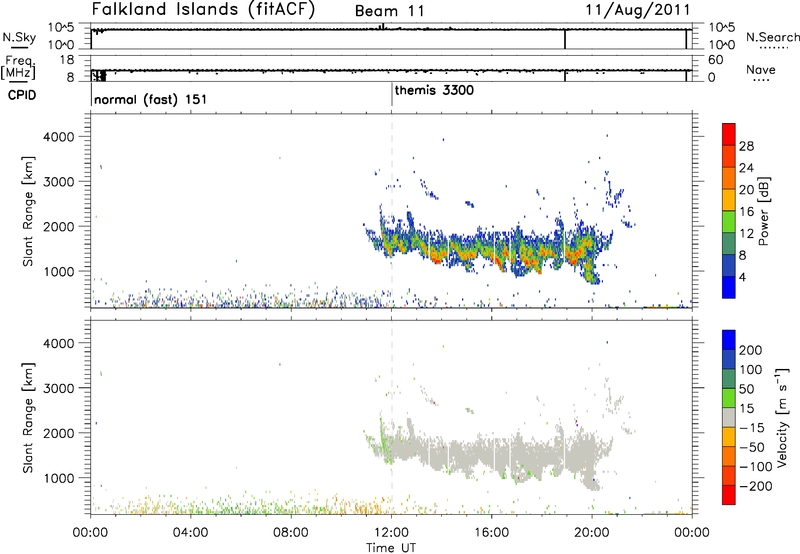Click the '18' tick on the frequency axis
The image size is (800, 554).
tap(66, 60)
